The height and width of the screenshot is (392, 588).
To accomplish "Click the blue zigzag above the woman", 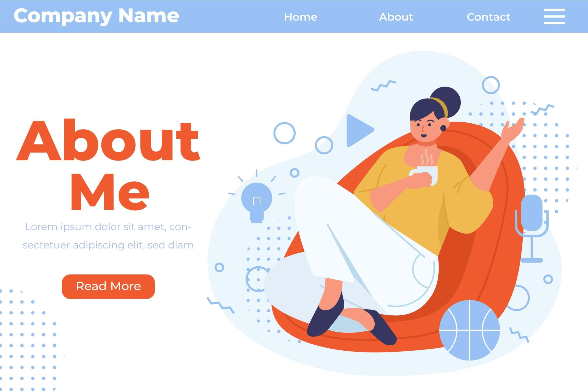I will pos(383,85).
